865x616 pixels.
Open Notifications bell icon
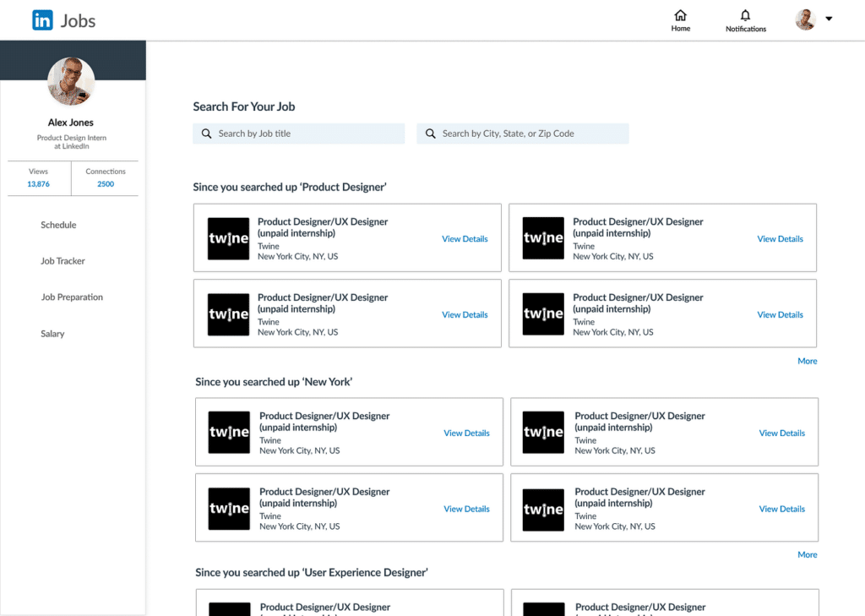tap(745, 15)
